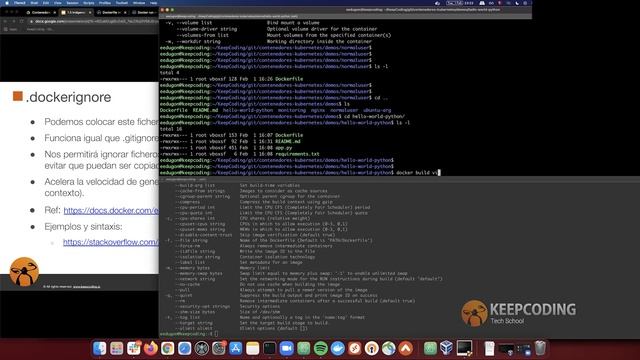
Task: Click the '--no-cache' option in lower pane
Action: click(189, 284)
